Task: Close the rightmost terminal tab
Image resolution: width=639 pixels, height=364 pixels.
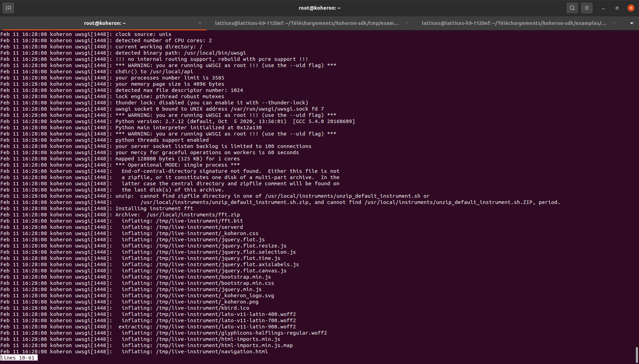Action: [614, 23]
